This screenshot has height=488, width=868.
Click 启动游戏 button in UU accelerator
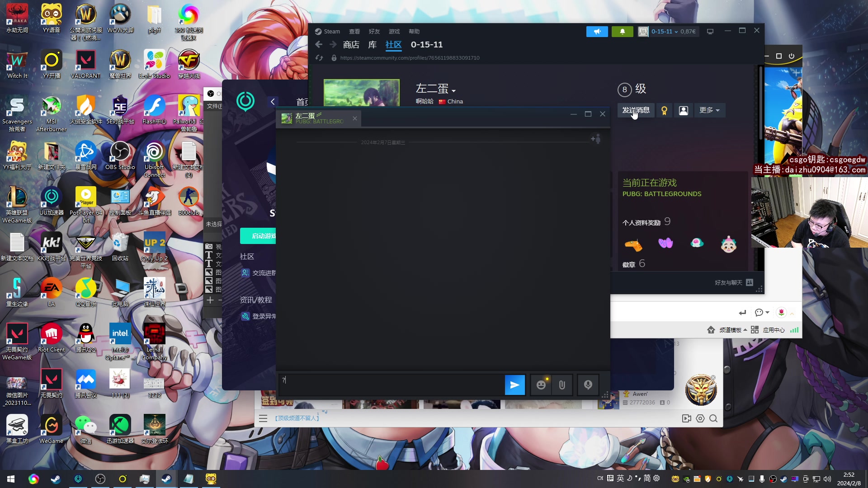point(258,236)
